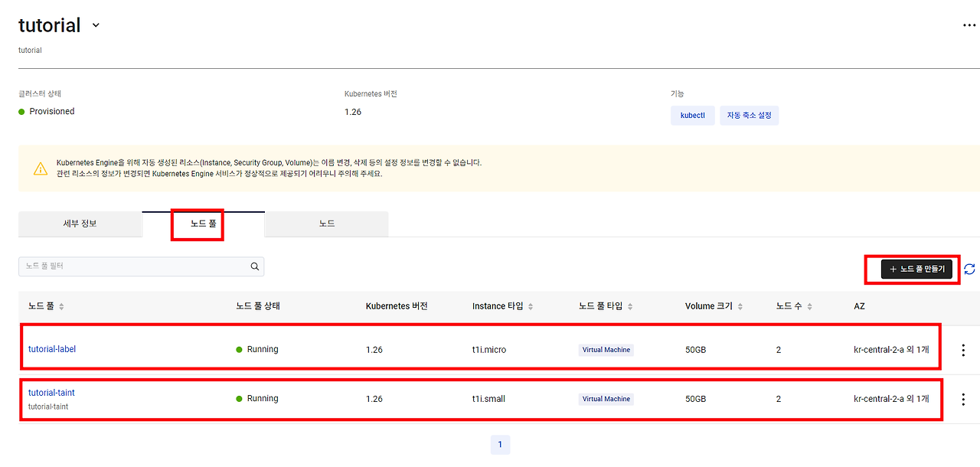Open the tutorial cluster dropdown chevron

tap(96, 25)
